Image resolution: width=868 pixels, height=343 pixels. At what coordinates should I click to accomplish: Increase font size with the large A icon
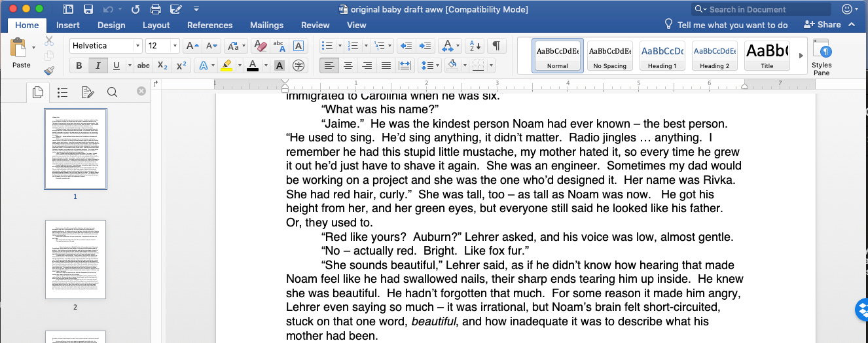192,46
